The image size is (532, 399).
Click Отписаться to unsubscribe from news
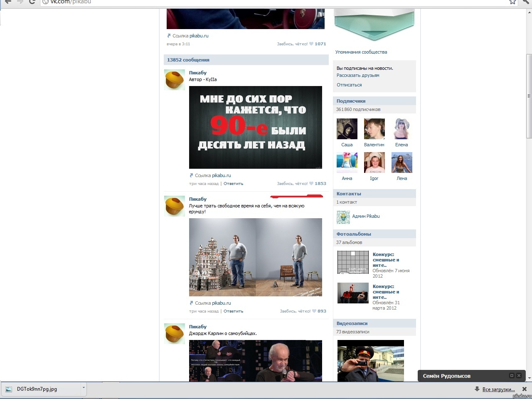[x=349, y=85]
